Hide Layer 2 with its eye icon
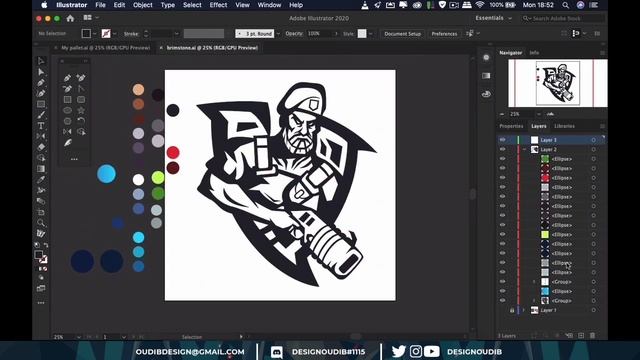The width and height of the screenshot is (640, 360). click(x=502, y=149)
